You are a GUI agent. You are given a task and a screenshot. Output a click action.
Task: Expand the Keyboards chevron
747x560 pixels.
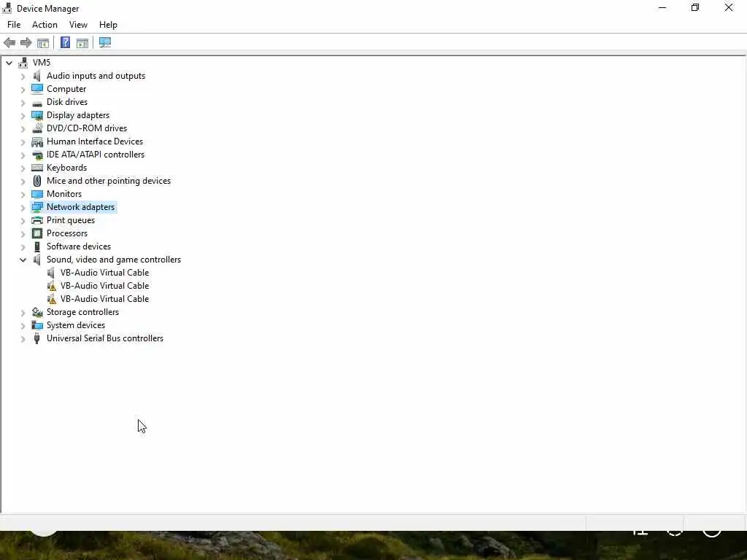coord(23,168)
